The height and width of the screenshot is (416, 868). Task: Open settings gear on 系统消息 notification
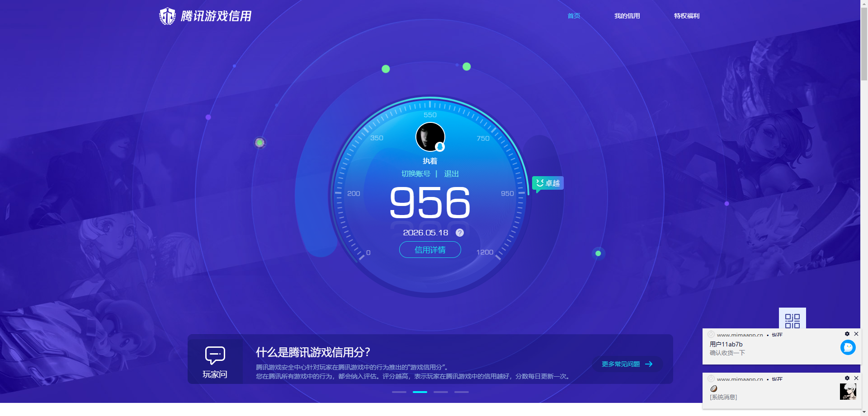[x=847, y=378]
